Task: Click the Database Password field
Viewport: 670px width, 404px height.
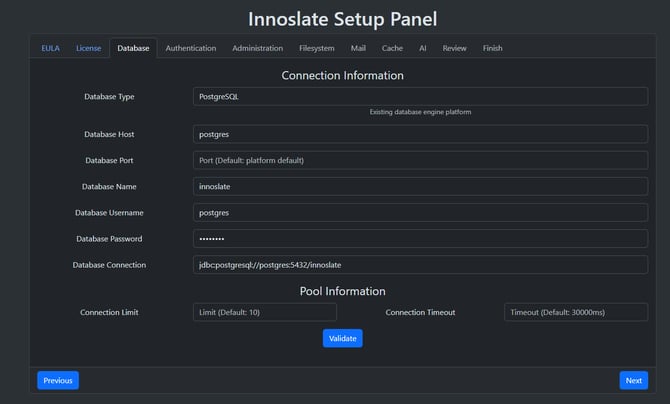Action: [x=420, y=239]
